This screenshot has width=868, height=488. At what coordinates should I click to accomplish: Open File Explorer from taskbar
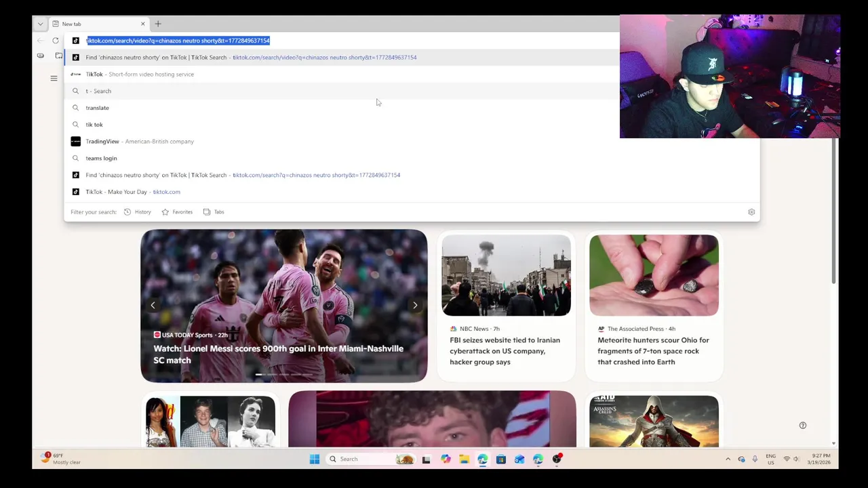464,459
